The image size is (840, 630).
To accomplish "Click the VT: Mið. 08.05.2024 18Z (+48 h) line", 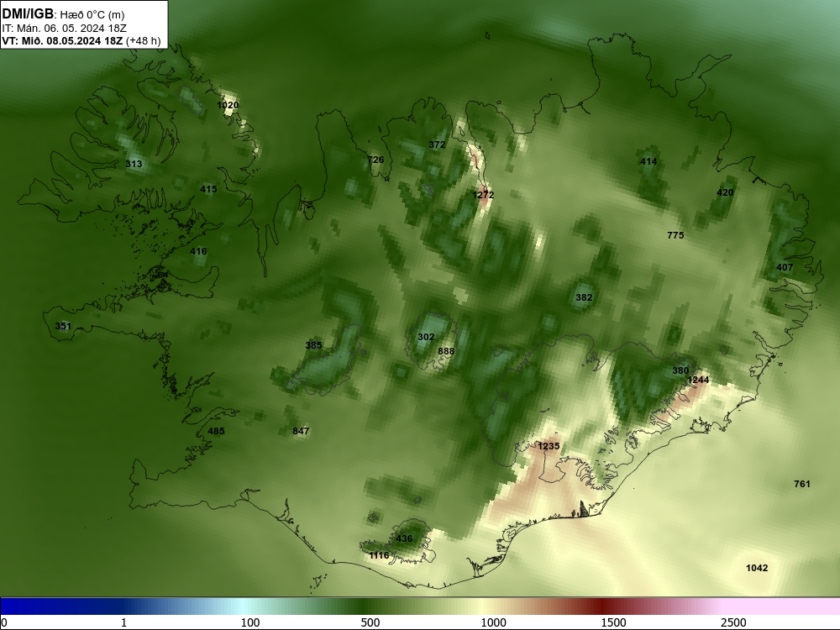I will point(81,40).
